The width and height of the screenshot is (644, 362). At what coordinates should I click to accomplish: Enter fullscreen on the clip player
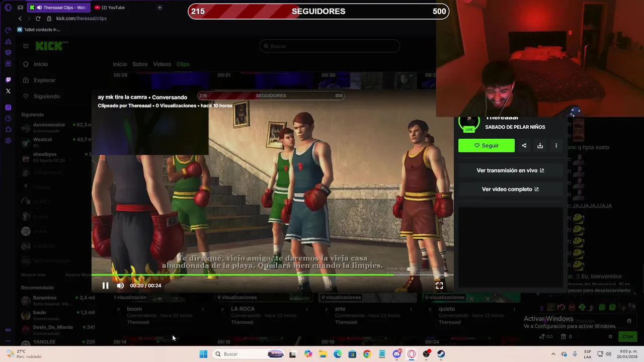pos(439,286)
